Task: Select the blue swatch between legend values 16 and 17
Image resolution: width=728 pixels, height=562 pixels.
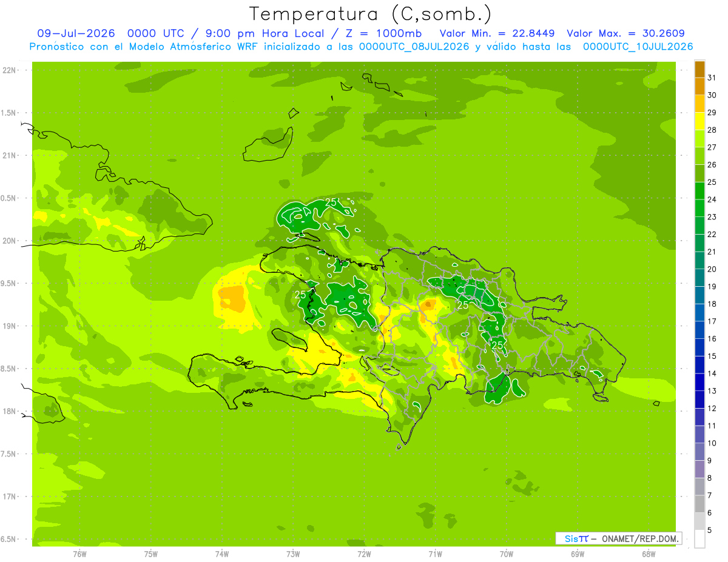Action: pos(699,330)
